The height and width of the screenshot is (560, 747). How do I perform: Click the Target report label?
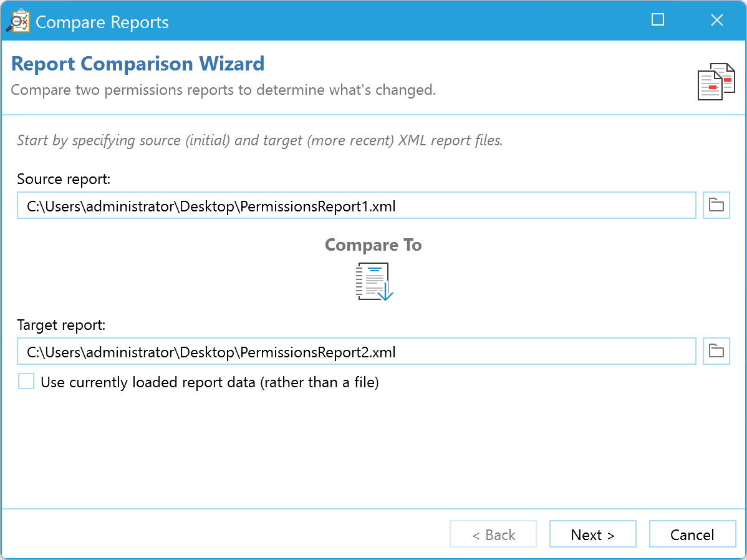click(62, 324)
